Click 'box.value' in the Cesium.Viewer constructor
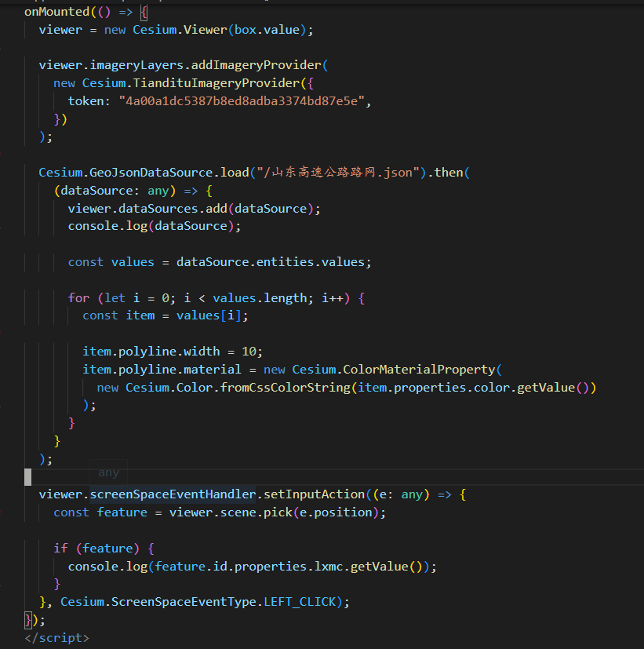Screen dimensions: 644x649 click(267, 30)
